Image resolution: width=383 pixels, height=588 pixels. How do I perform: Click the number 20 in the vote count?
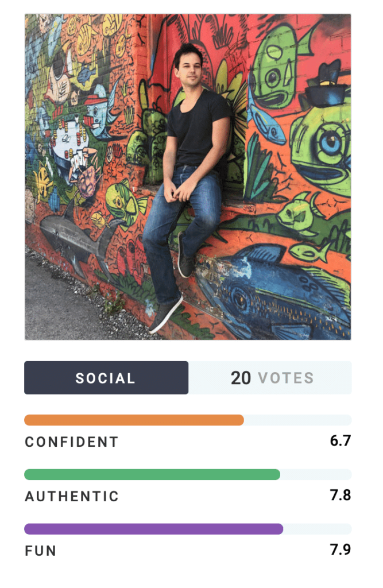coord(241,378)
